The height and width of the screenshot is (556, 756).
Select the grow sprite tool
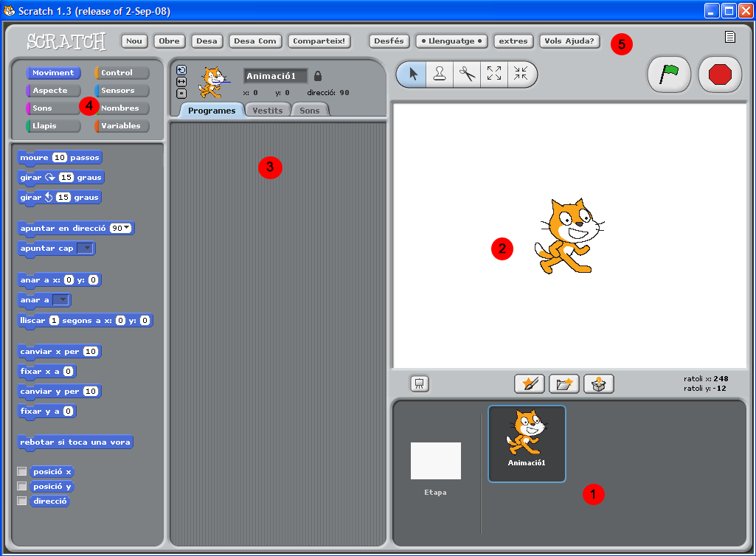[x=493, y=74]
